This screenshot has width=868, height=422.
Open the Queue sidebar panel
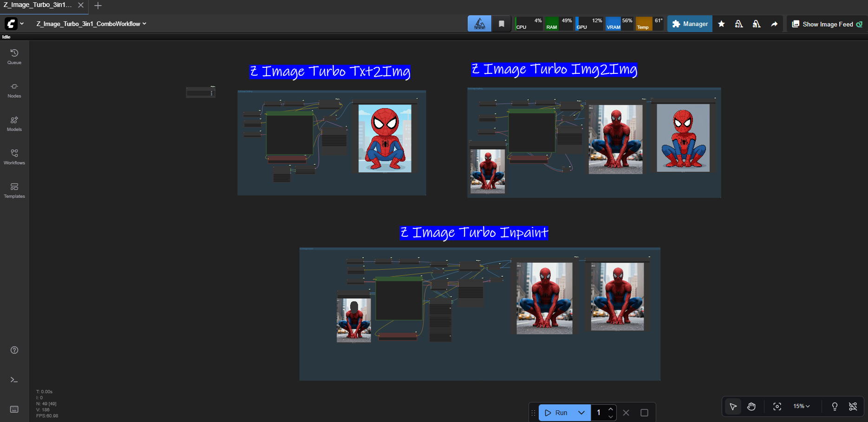14,57
